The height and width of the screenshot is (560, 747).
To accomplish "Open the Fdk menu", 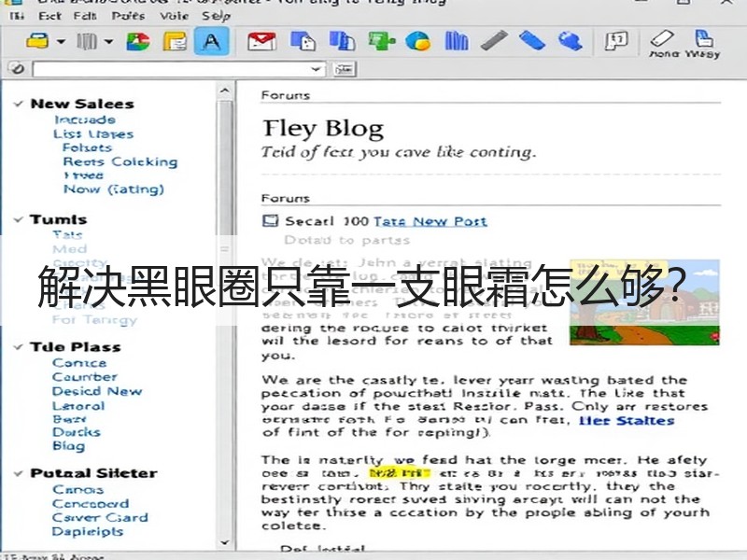I will [x=85, y=16].
